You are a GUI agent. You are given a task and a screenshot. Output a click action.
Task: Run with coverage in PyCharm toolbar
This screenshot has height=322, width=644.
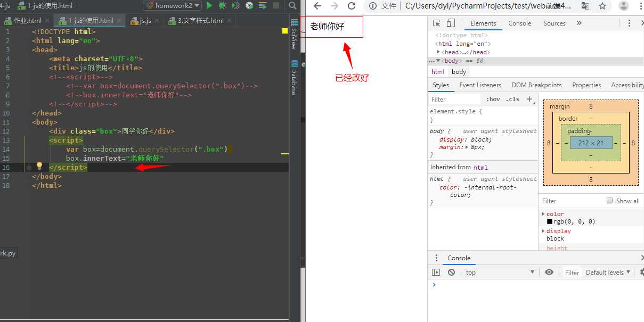236,5
